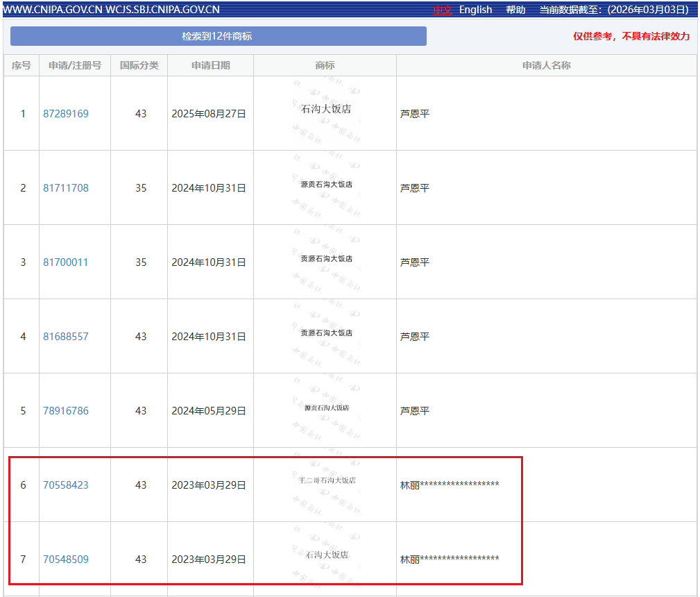Open registration number 70548509
Screen dimensions: 700x597
(66, 560)
